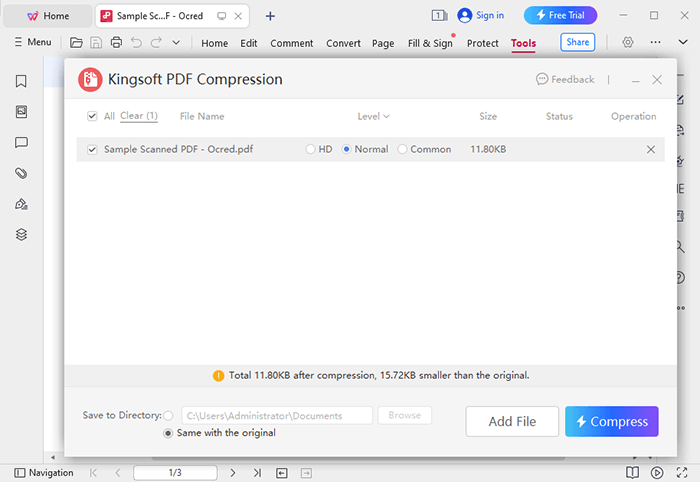Open a new tab with plus icon
Image resolution: width=700 pixels, height=482 pixels.
(x=270, y=16)
